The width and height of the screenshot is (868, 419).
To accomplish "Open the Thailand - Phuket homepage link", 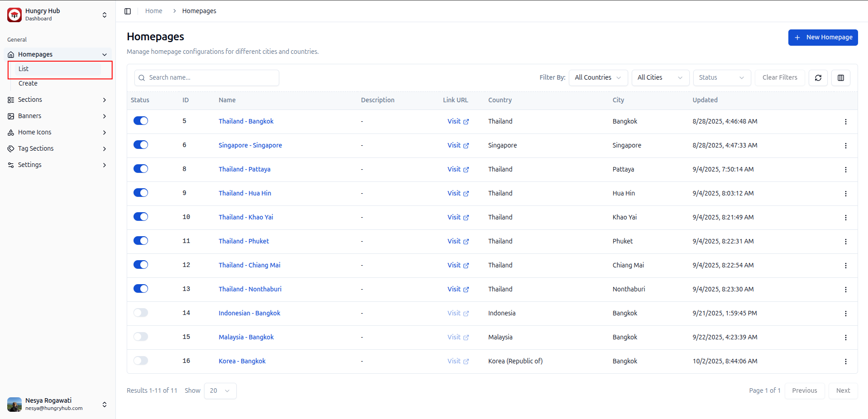I will pos(243,241).
